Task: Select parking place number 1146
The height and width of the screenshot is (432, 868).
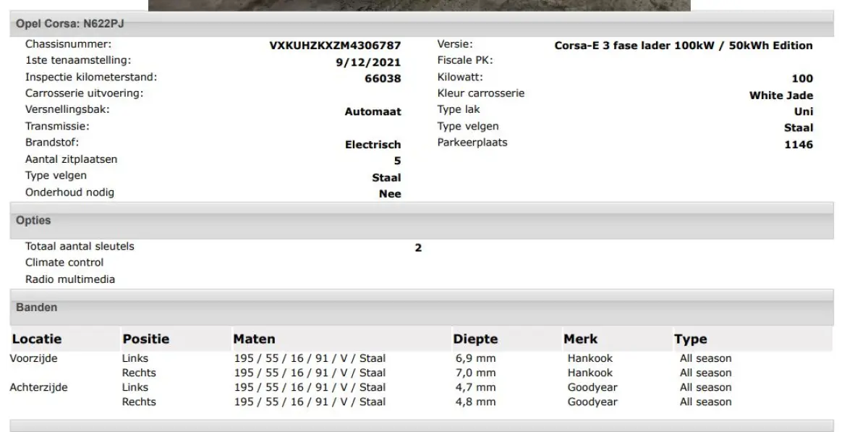Action: point(799,145)
